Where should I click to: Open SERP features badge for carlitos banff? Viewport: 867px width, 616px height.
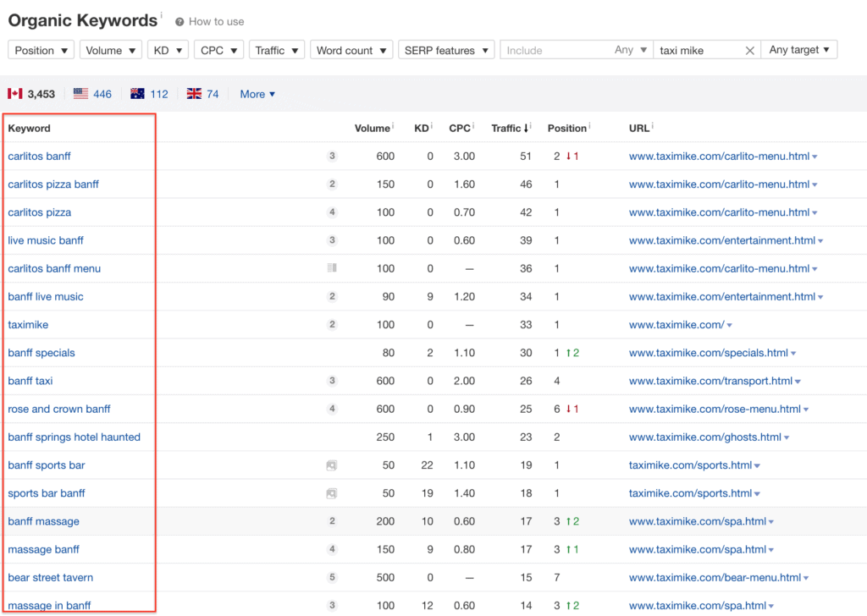(x=332, y=156)
